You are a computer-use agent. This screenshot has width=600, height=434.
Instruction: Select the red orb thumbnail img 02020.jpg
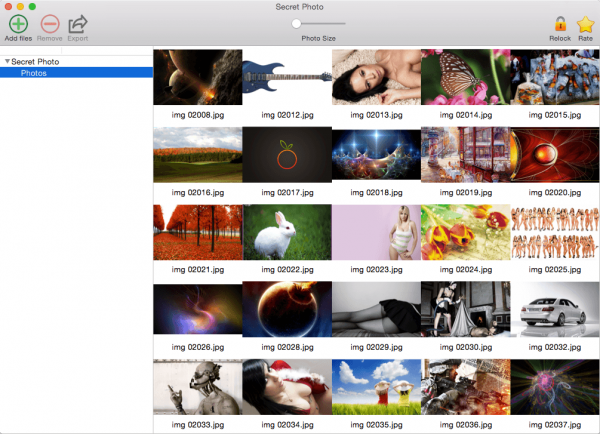click(x=555, y=155)
